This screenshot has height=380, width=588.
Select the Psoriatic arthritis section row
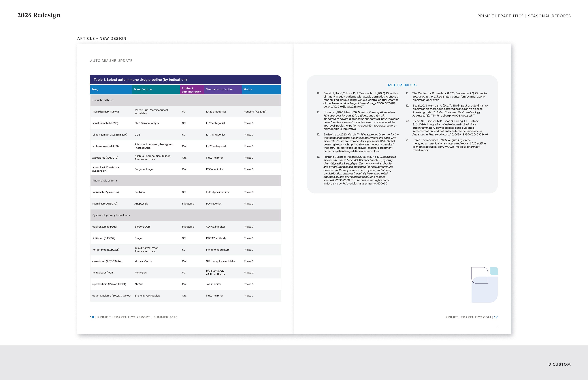pos(186,100)
